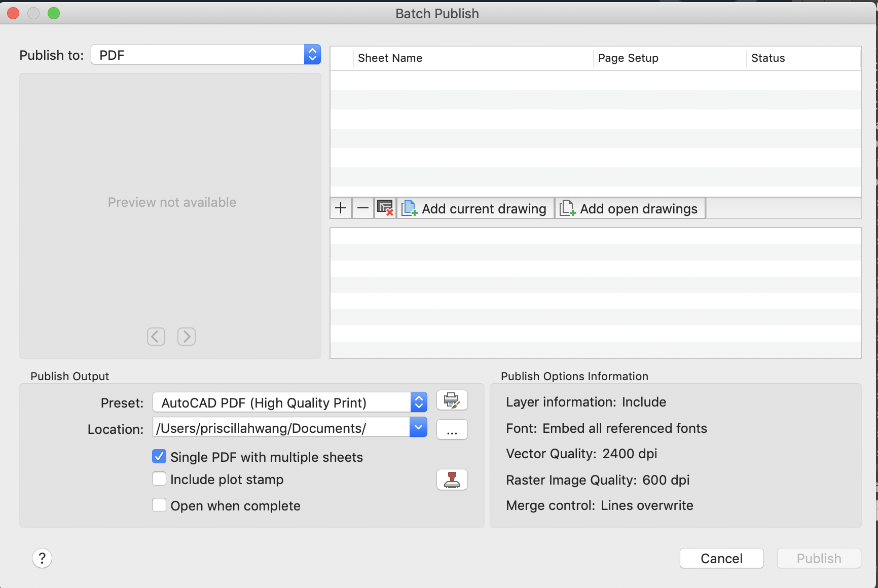Uncheck Single PDF with multiple sheets
Viewport: 878px width, 588px height.
coord(159,456)
